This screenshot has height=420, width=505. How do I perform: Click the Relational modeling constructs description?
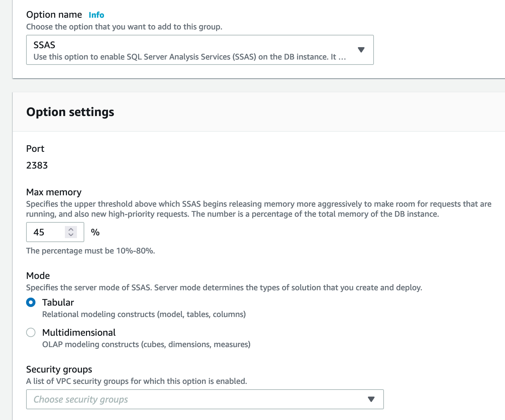[144, 314]
